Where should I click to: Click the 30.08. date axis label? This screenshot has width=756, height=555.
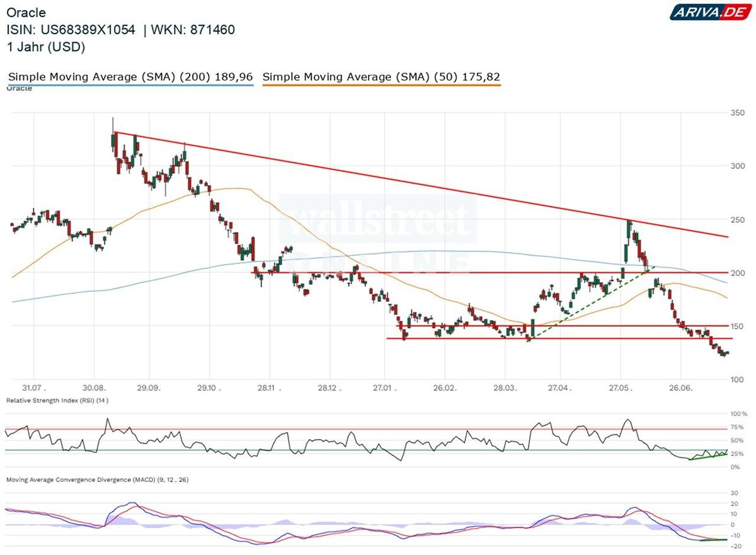pyautogui.click(x=95, y=389)
